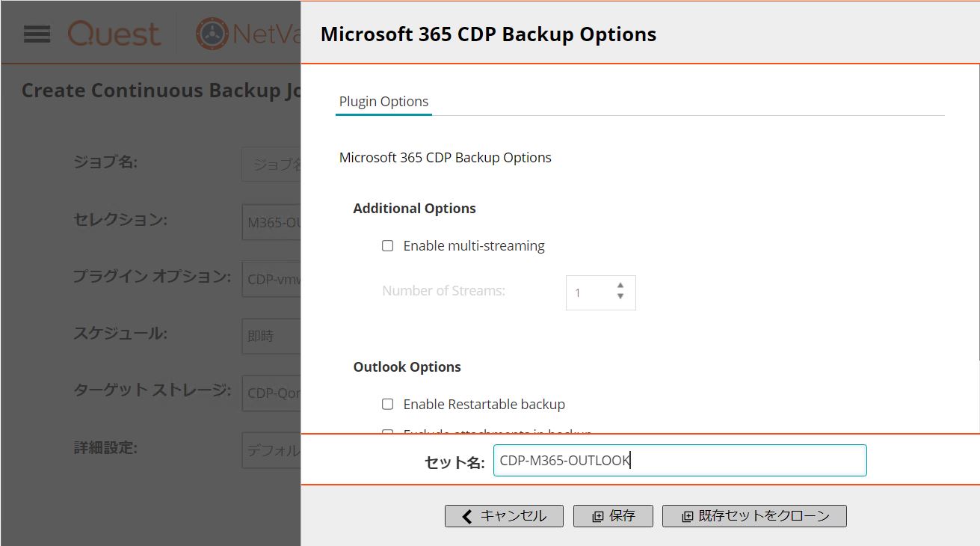The width and height of the screenshot is (980, 546).
Task: Click the Outlook Options heading
Action: (407, 367)
